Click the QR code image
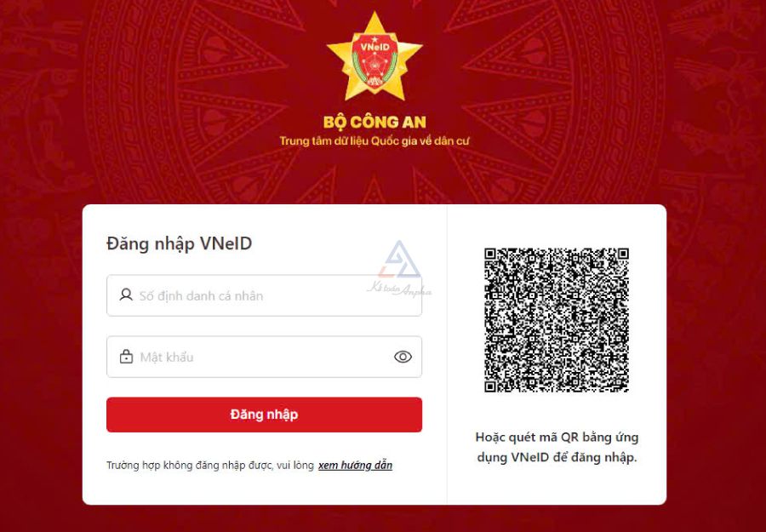Viewport: 766px width, 532px height. pyautogui.click(x=557, y=320)
